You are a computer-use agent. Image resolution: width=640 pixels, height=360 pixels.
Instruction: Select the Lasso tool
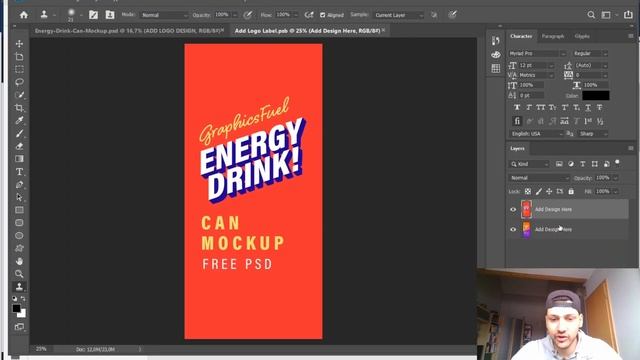pos(19,82)
